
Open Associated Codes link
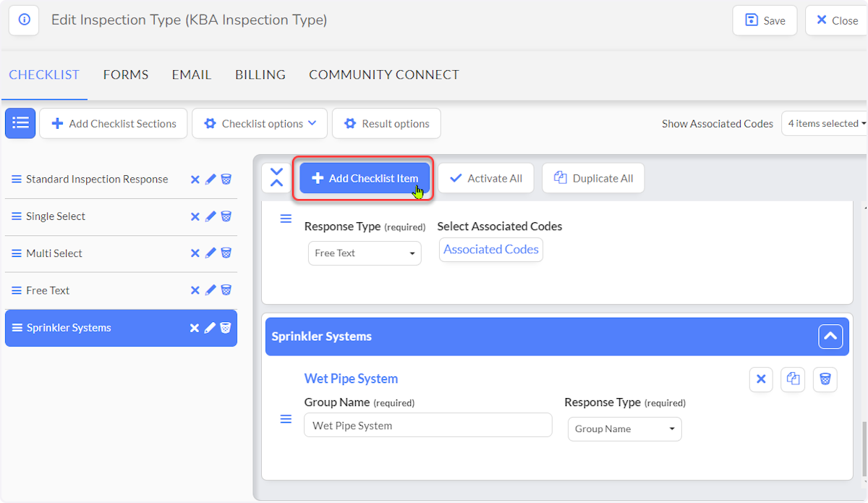pos(491,250)
